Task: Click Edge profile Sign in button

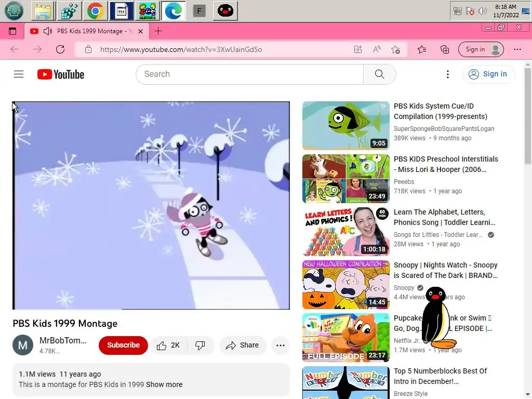Action: point(481,49)
